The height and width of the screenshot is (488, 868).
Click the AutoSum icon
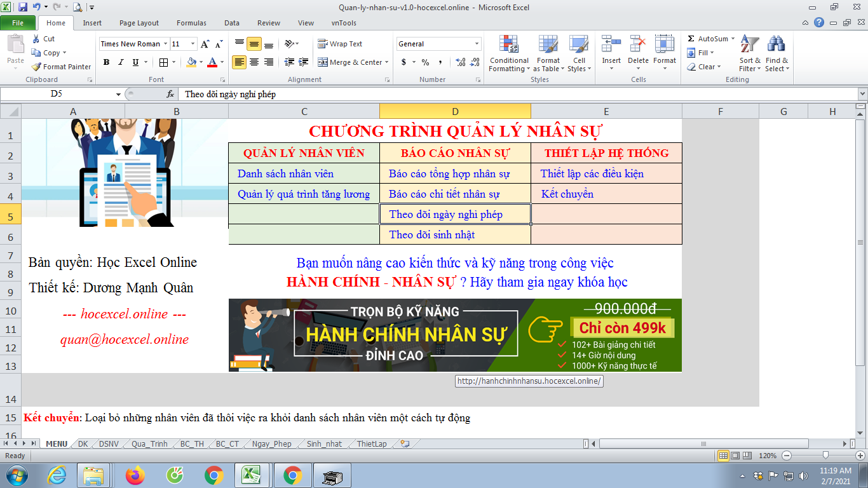691,39
